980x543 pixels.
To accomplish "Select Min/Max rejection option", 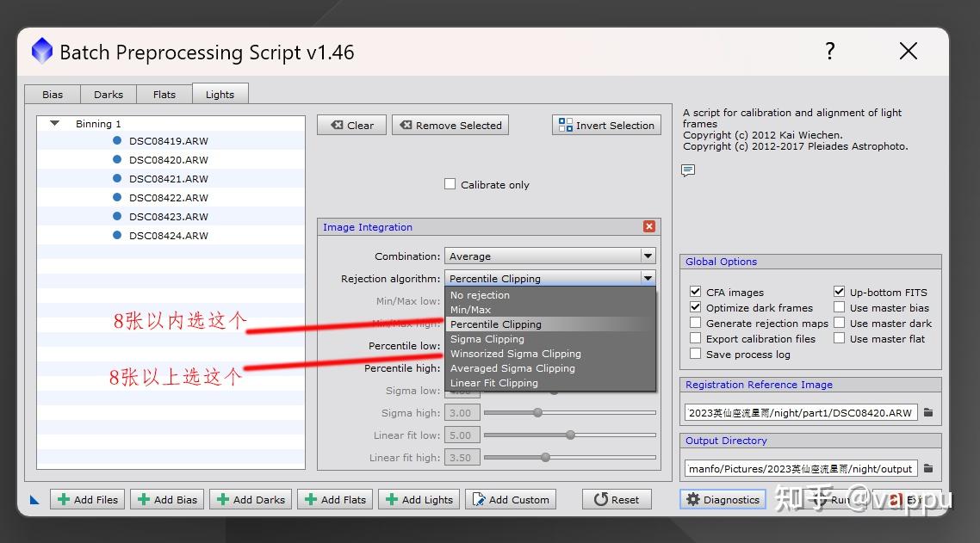I will click(x=550, y=309).
